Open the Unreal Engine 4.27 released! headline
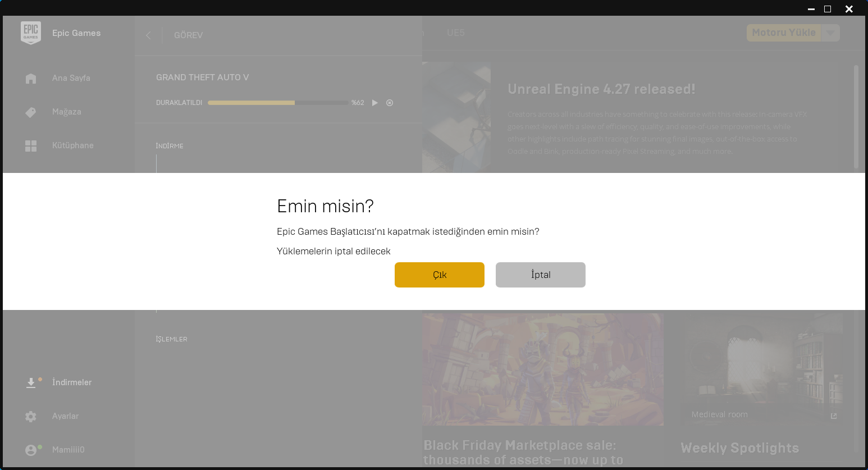Screen dimensions: 868x470 pos(601,89)
